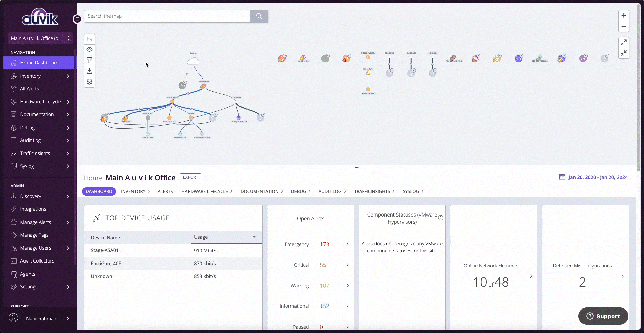
Task: Click the Auvik logo
Action: click(x=40, y=17)
